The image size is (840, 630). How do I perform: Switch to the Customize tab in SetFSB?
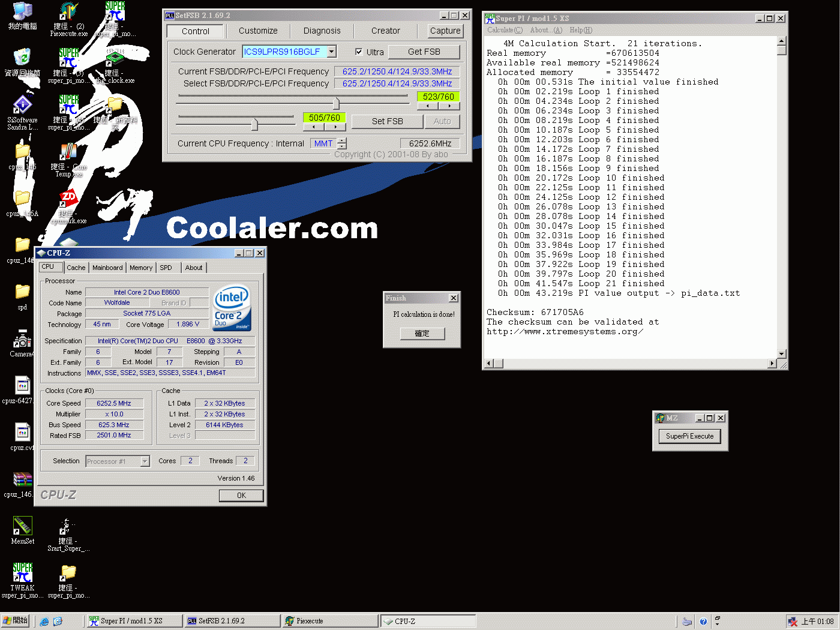[x=258, y=31]
